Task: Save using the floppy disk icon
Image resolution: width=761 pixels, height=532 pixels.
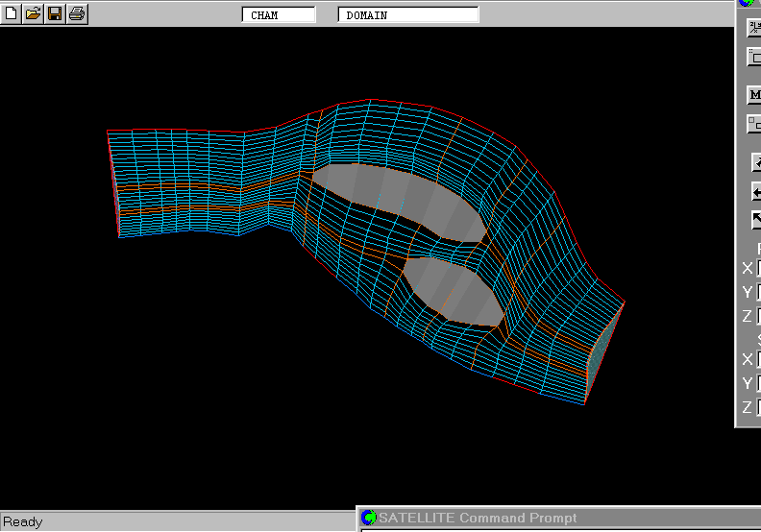Action: click(x=55, y=13)
